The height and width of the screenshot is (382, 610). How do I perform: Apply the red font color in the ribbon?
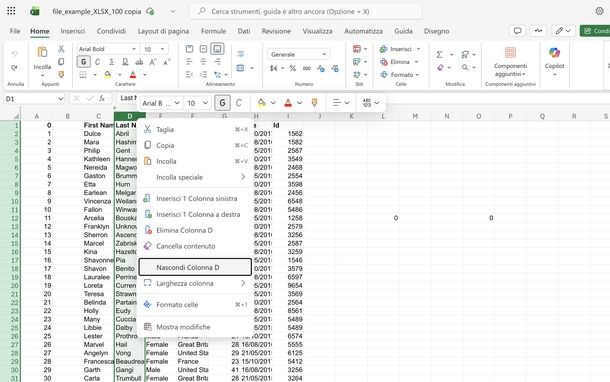133,74
